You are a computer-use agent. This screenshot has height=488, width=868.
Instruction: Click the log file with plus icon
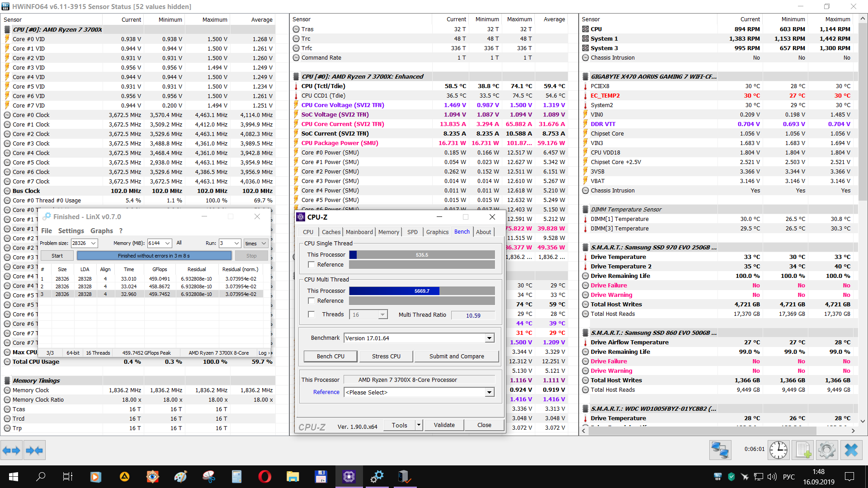pos(803,450)
